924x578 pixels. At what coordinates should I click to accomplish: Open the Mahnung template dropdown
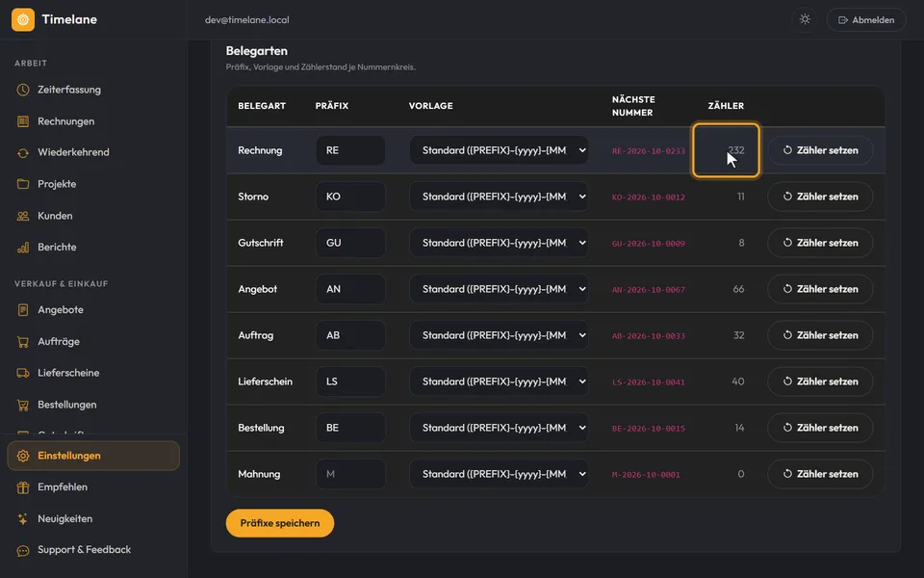500,474
